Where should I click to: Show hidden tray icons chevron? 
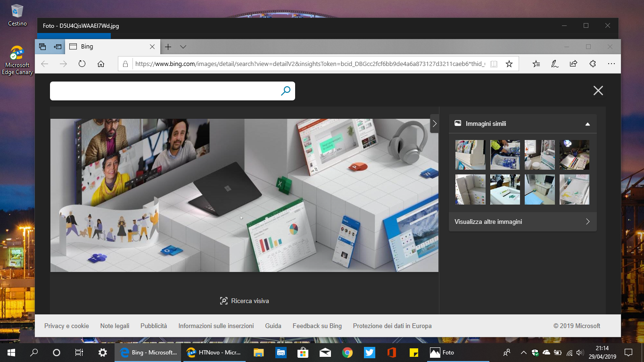click(x=523, y=352)
